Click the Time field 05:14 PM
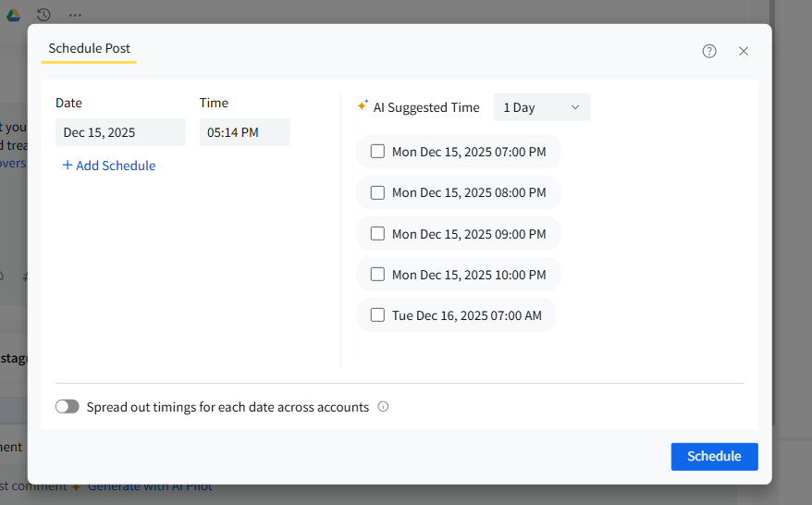 [x=244, y=132]
